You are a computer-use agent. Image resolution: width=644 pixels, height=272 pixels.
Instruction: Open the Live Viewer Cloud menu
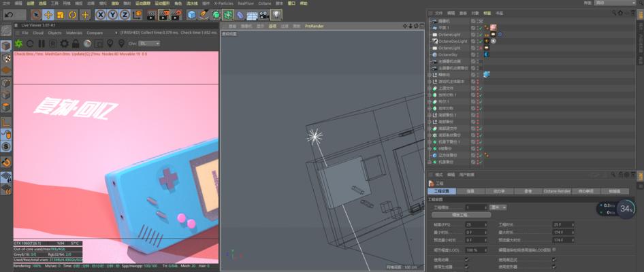coord(38,33)
